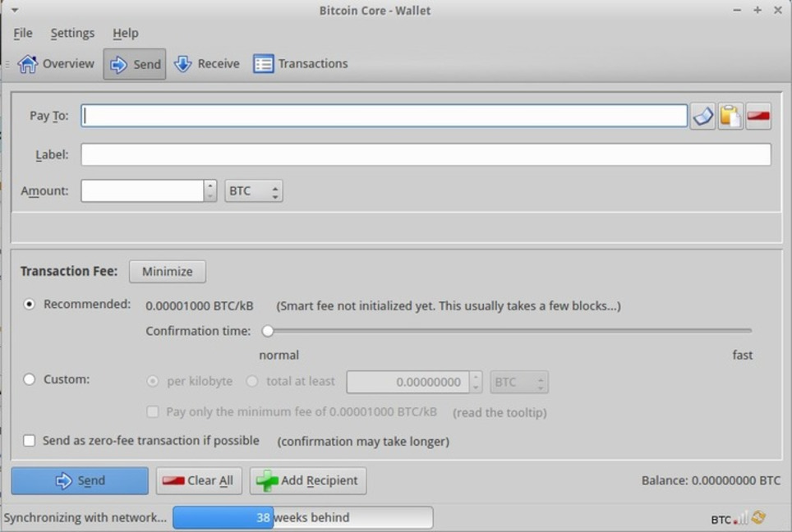The image size is (792, 532).
Task: Minimize the Bitcoin Core window from title bar
Action: coord(737,10)
